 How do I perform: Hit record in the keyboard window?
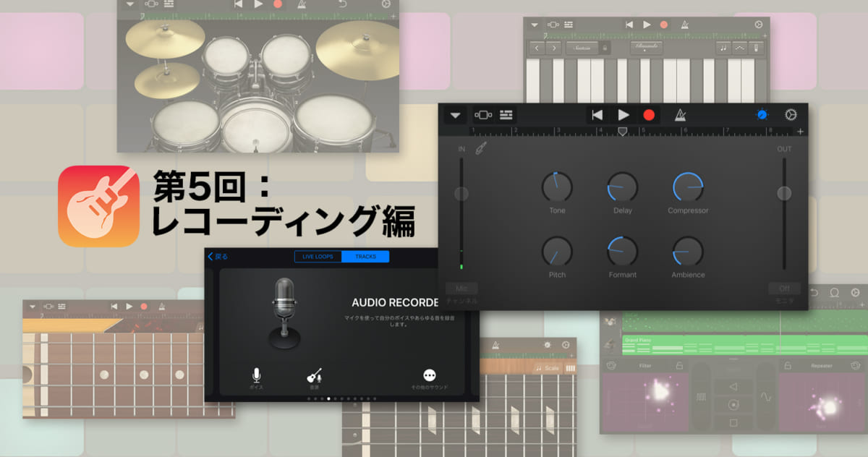click(x=664, y=25)
